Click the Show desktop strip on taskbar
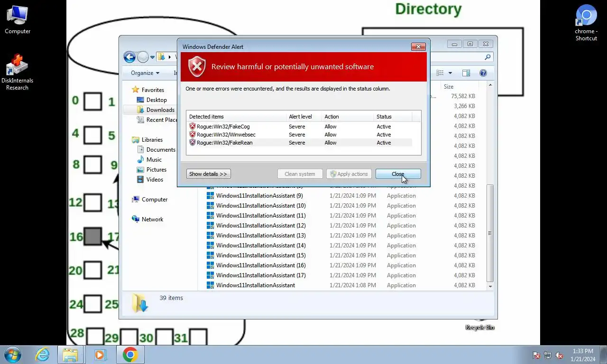Viewport: 607px width, 364px height. click(603, 355)
